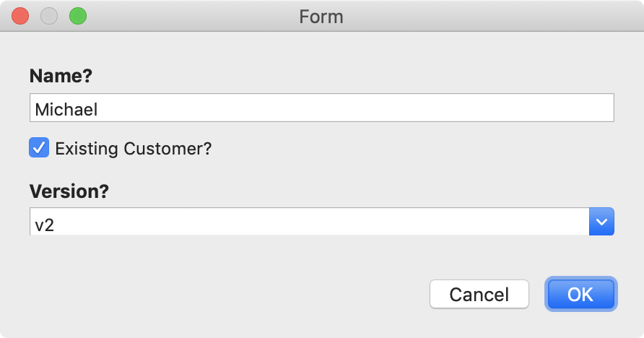This screenshot has height=338, width=644.
Task: Click the v2 text in Version combo box
Action: [44, 225]
